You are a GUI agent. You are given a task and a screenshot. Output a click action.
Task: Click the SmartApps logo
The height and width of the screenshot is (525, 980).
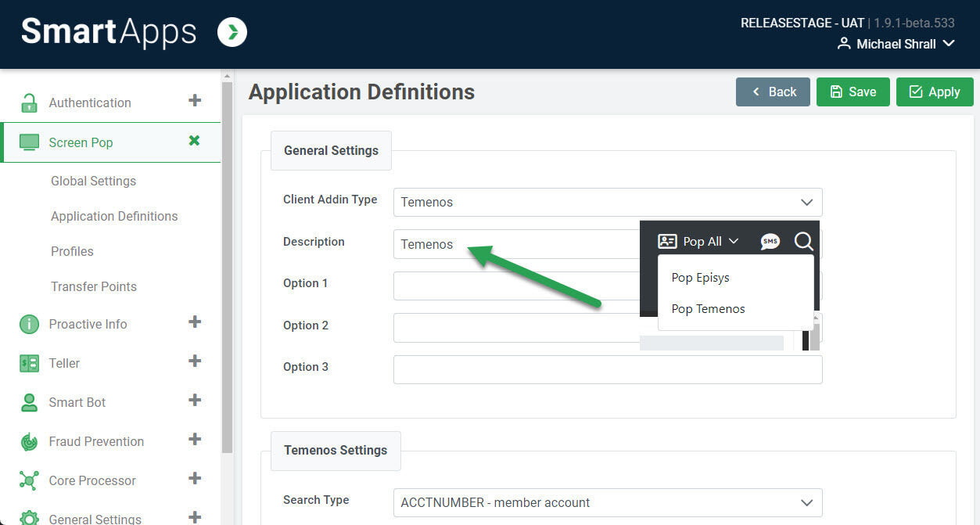click(x=108, y=32)
